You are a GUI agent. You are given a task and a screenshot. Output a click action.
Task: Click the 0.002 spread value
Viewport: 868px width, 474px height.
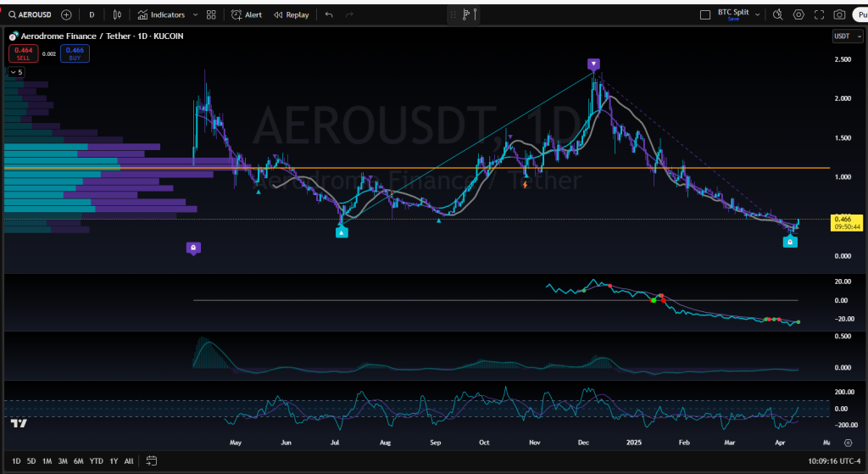click(x=49, y=53)
